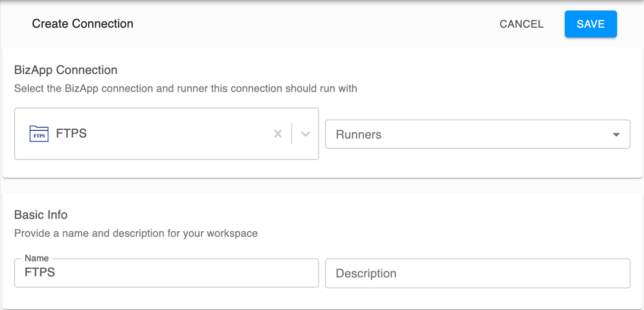Screen dimensions: 644x310
Task: Click empty space below the Runners dropdown
Action: point(477,162)
